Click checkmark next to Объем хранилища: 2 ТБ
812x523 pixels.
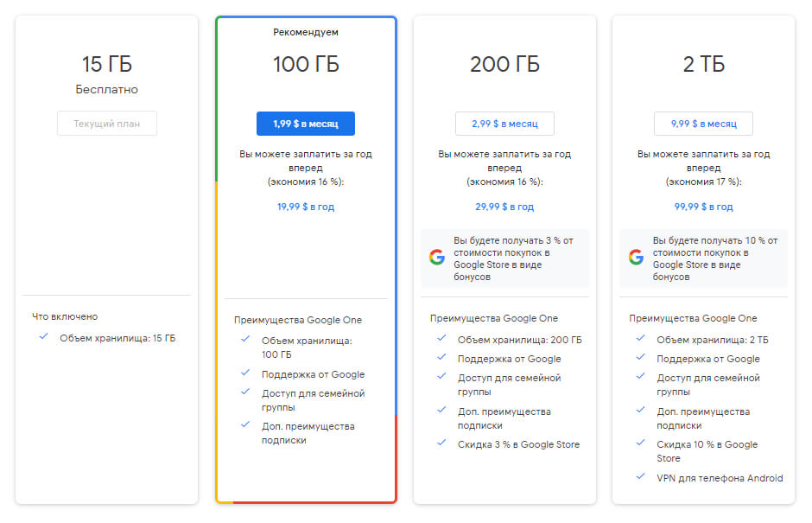pyautogui.click(x=639, y=339)
